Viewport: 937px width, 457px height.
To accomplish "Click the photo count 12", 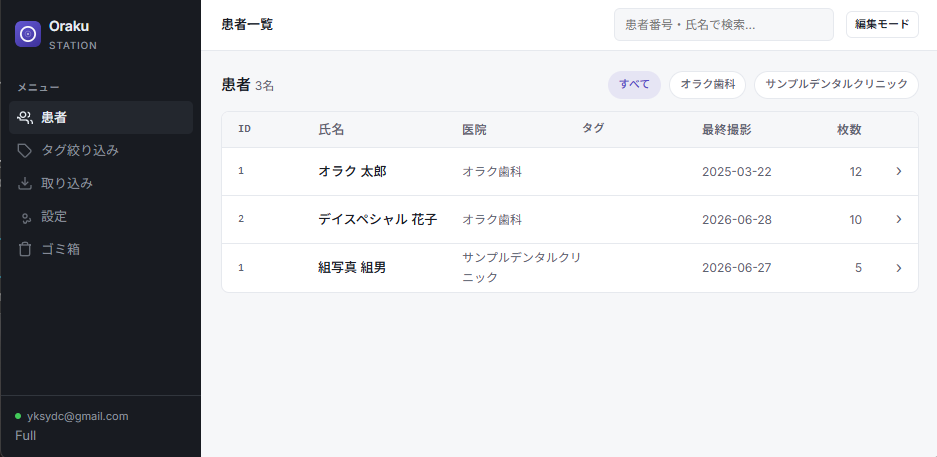I will click(856, 172).
